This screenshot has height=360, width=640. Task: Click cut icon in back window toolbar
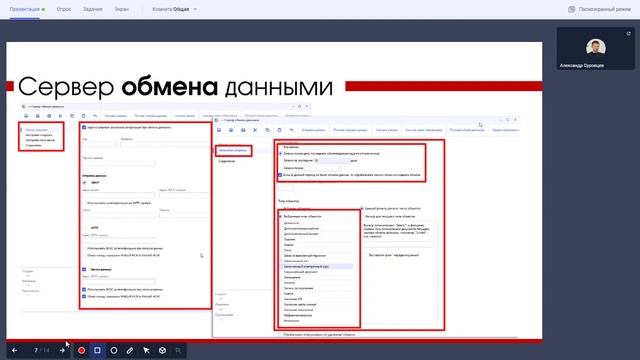point(60,116)
